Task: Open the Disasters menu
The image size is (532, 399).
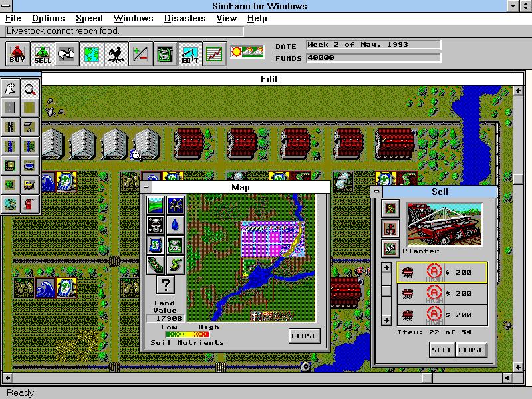Action: [185, 19]
